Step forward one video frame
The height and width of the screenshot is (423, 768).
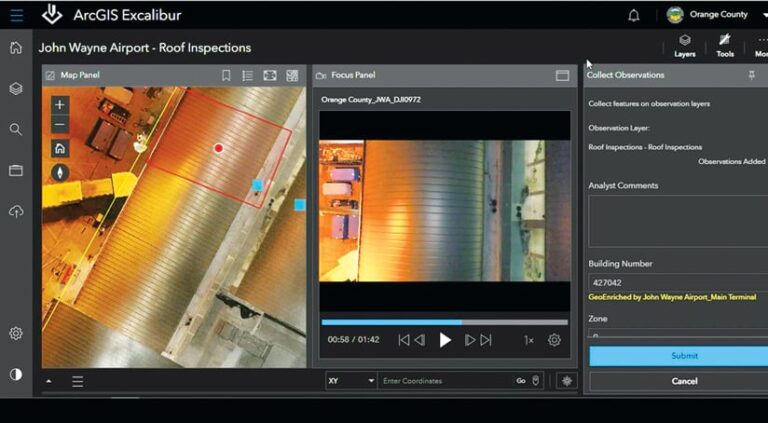(x=469, y=340)
